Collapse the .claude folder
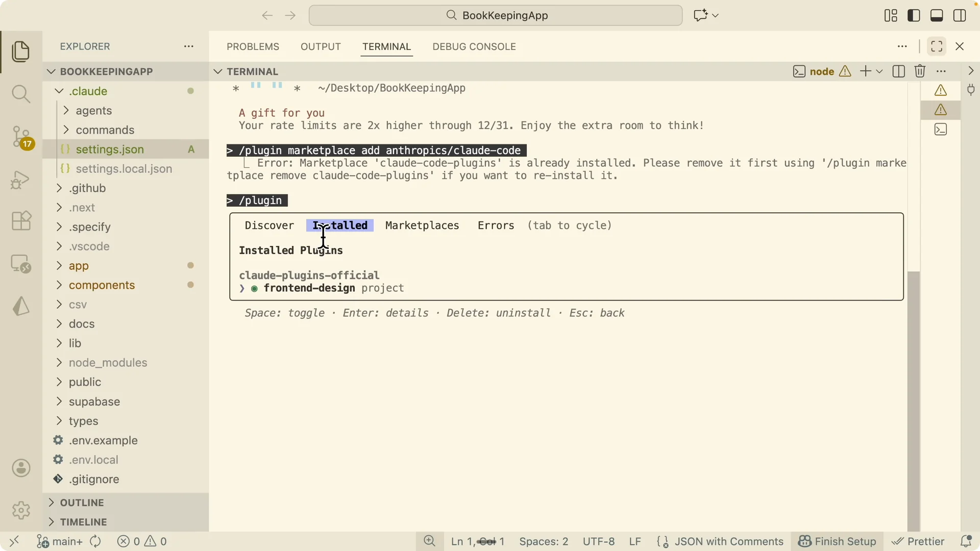The width and height of the screenshot is (980, 551). [x=88, y=91]
